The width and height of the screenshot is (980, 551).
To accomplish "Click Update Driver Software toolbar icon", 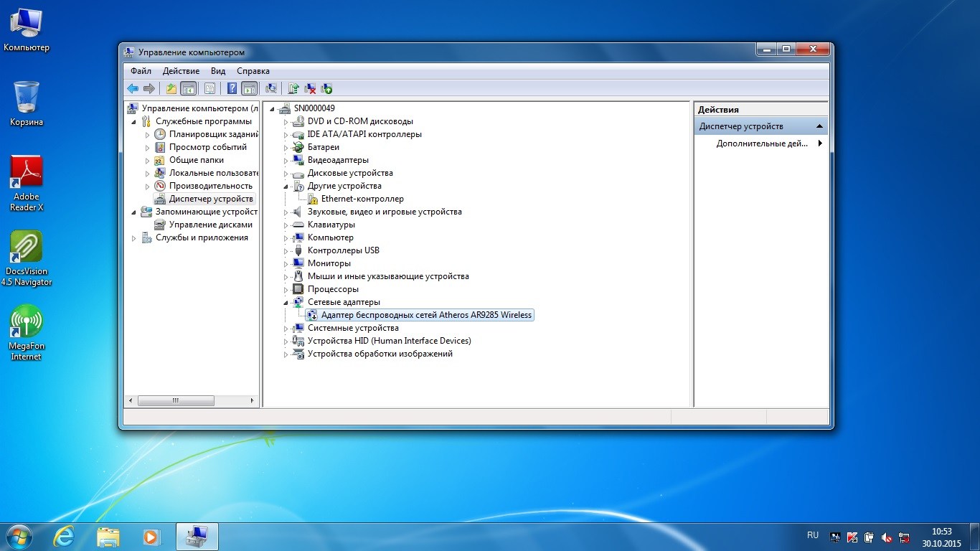I will pos(293,89).
